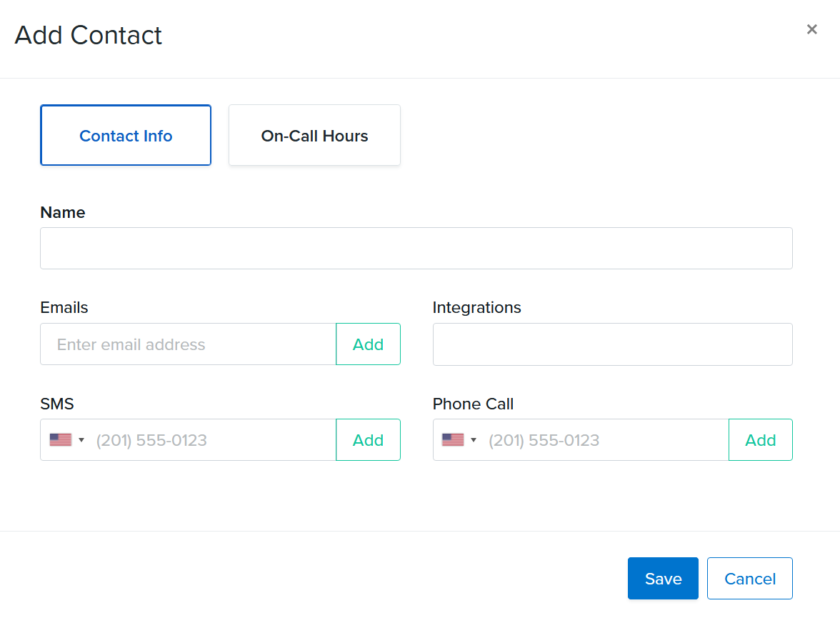The image size is (840, 618).
Task: Click the Add Contact dialog title
Action: pyautogui.click(x=87, y=34)
